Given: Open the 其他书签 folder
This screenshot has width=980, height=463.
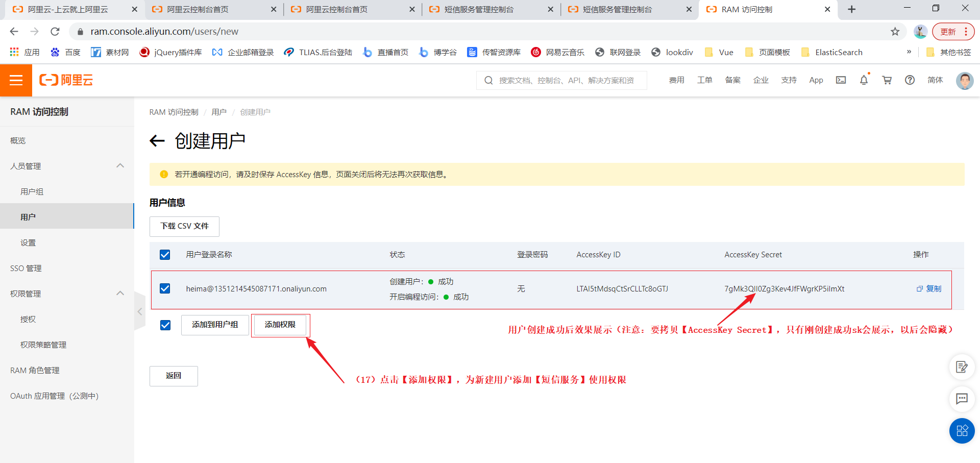Looking at the screenshot, I should [x=949, y=52].
